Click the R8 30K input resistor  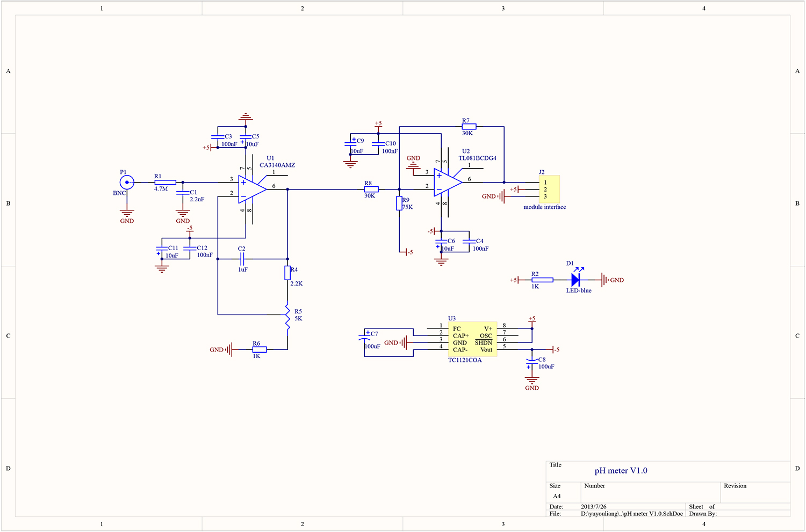pos(371,189)
